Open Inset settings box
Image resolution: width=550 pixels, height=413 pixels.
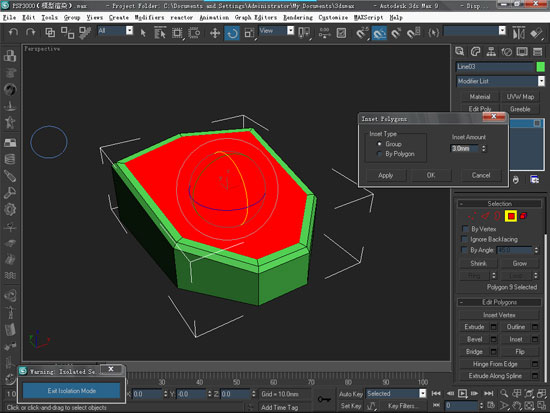535,339
